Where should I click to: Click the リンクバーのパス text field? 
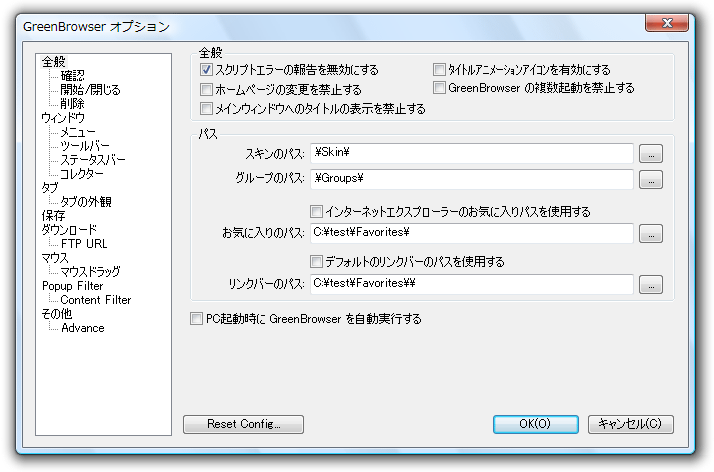tap(472, 284)
